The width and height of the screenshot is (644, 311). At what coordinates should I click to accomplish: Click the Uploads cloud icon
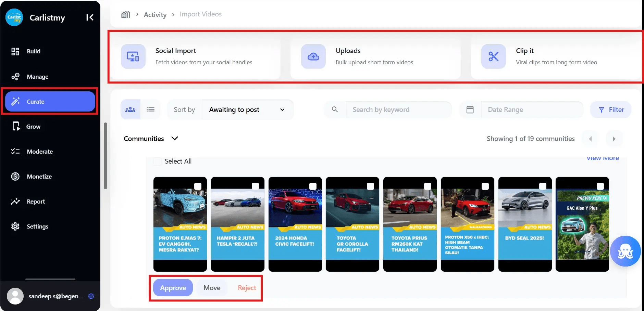313,56
